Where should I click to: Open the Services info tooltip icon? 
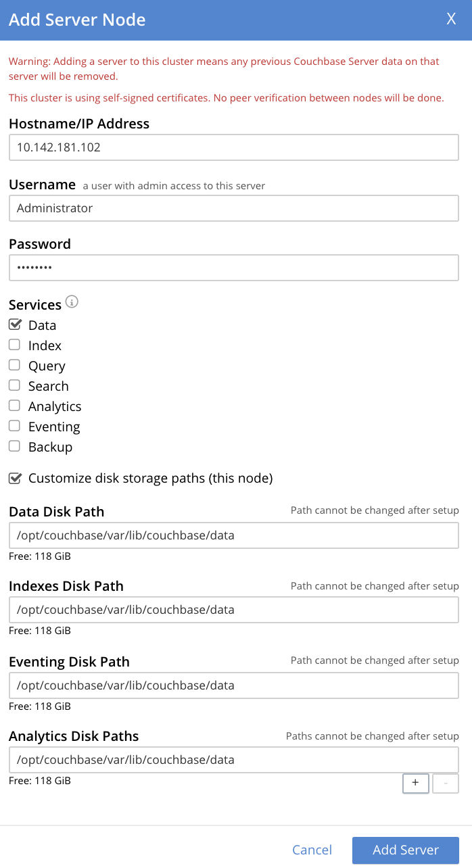tap(72, 302)
